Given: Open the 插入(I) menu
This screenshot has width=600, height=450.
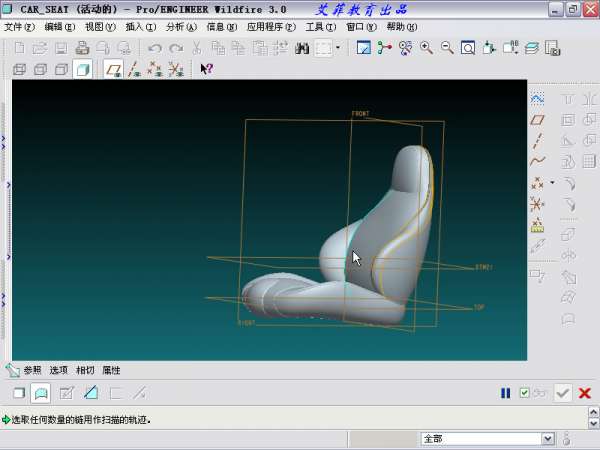Looking at the screenshot, I should (140, 27).
